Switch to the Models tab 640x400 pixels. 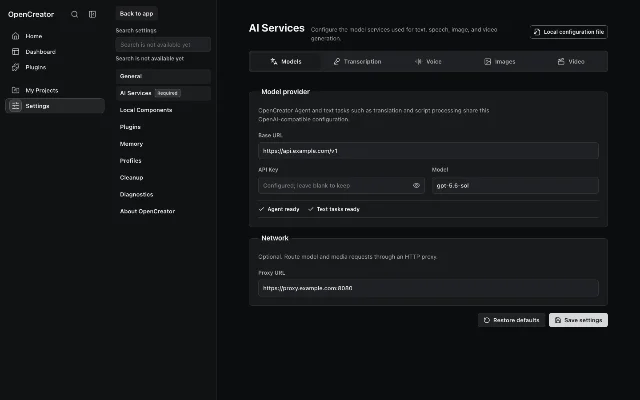click(x=285, y=61)
